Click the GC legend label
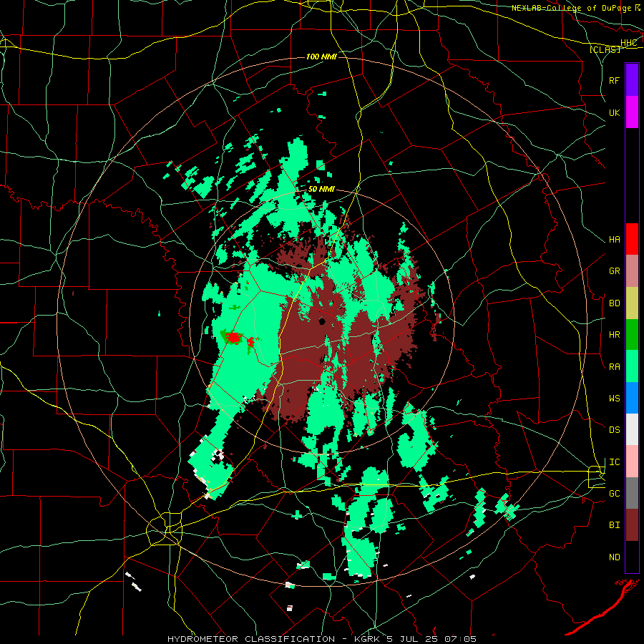 [615, 494]
